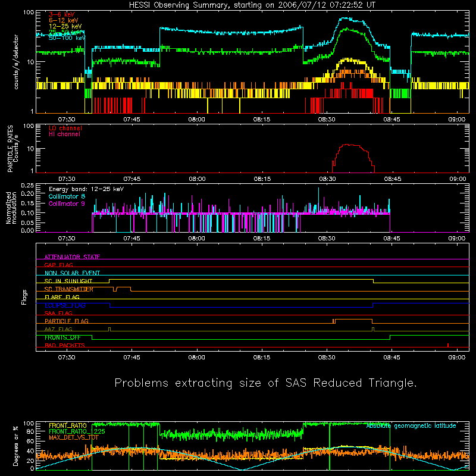
Task: Select the orange '6-12 keV' legend label
Action: click(64, 20)
